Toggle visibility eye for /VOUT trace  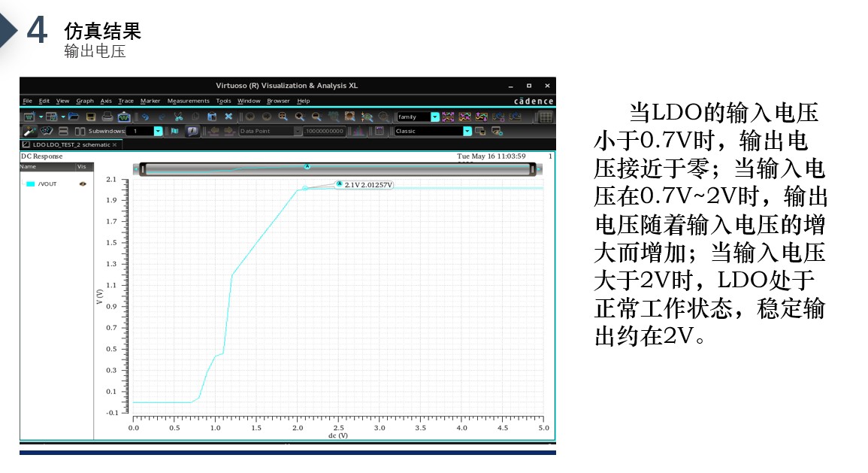(83, 184)
